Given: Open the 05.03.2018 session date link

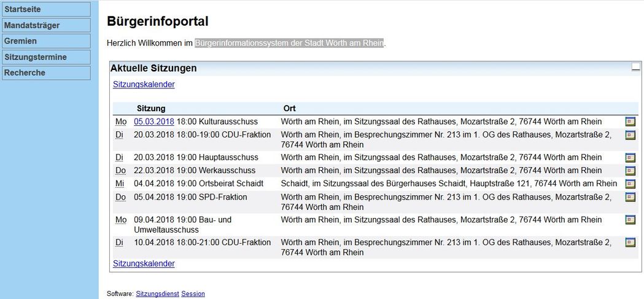Looking at the screenshot, I should [x=154, y=122].
